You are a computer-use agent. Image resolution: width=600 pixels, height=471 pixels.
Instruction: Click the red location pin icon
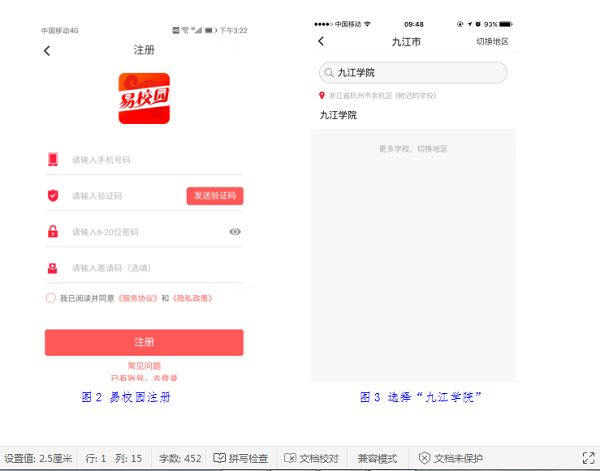tap(321, 96)
